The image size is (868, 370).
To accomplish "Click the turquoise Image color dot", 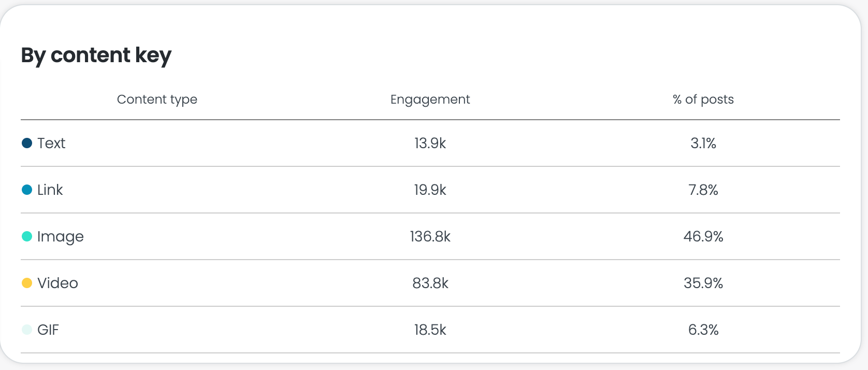I will [x=27, y=236].
